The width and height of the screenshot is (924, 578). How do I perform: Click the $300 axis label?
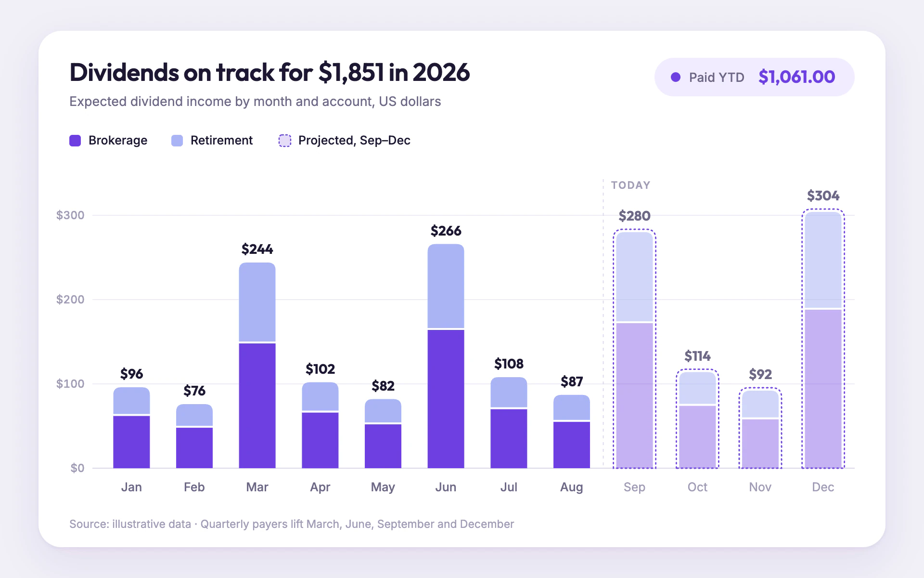pos(70,215)
